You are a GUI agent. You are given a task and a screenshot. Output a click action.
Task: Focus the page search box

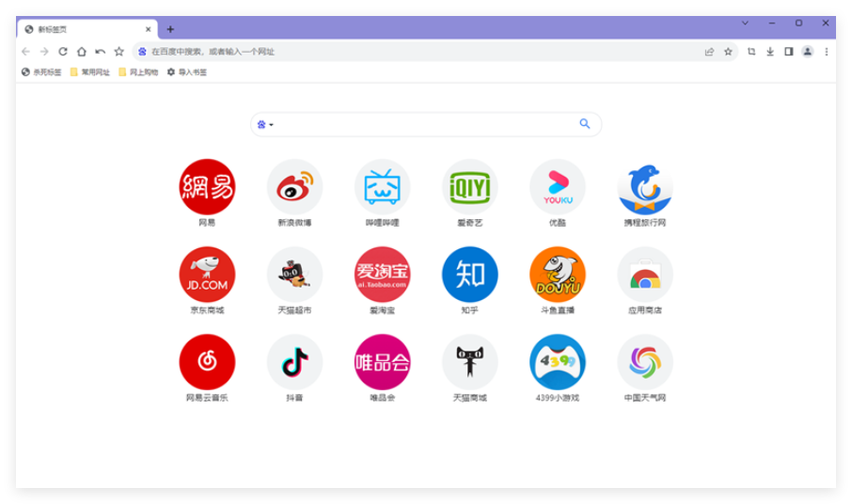click(x=425, y=124)
